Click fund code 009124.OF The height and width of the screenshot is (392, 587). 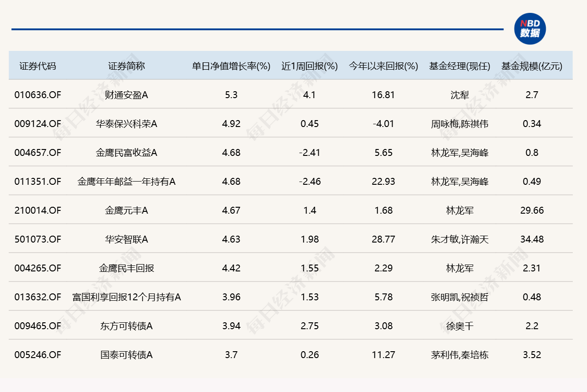click(x=38, y=124)
